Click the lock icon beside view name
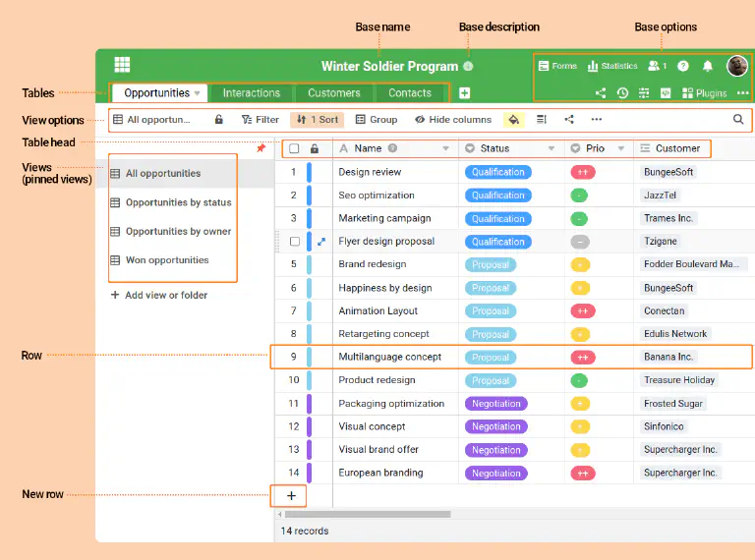The width and height of the screenshot is (755, 560). tap(219, 120)
